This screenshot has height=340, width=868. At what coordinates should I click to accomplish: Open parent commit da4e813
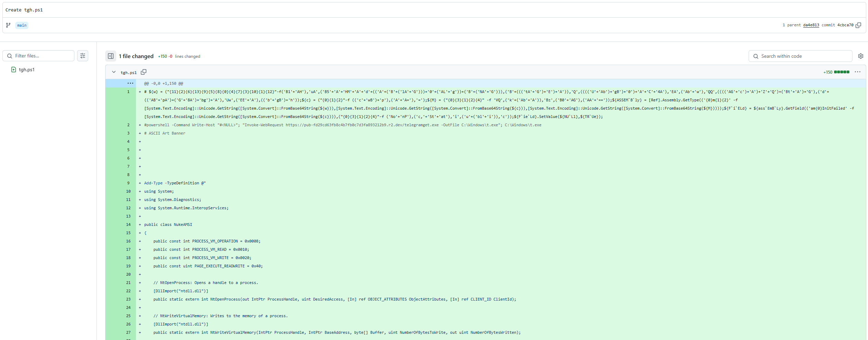tap(811, 25)
